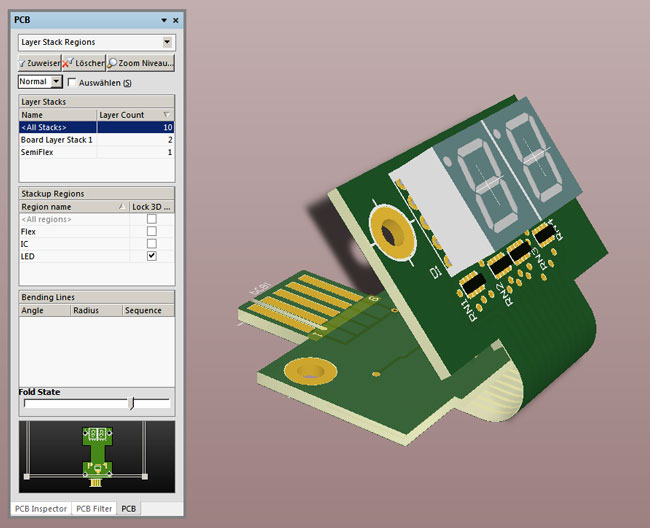
Task: Expand the Normal mode dropdown
Action: click(56, 82)
